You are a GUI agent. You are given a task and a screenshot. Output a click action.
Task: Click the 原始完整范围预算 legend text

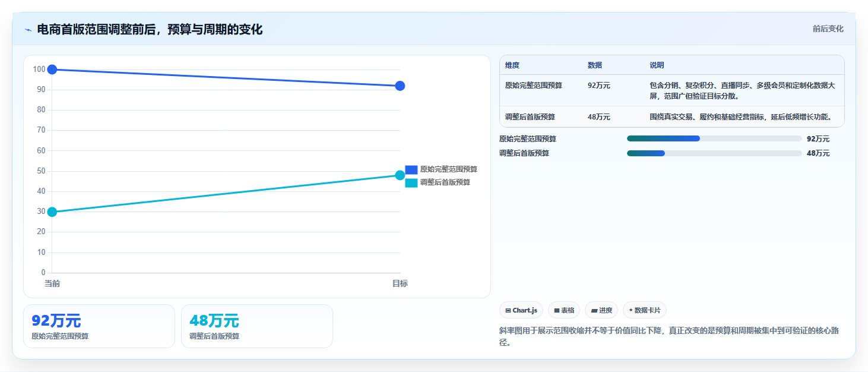[x=449, y=169]
